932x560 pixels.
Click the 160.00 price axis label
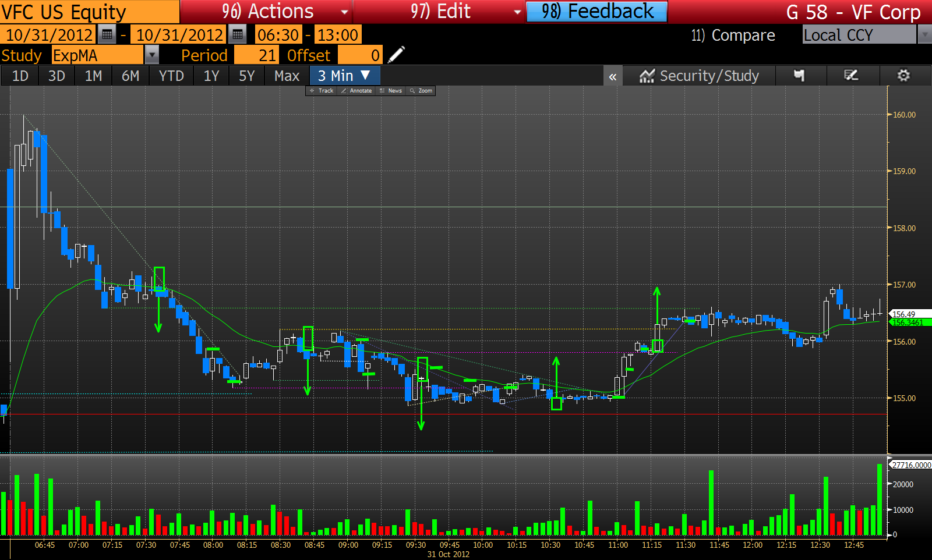pos(904,115)
